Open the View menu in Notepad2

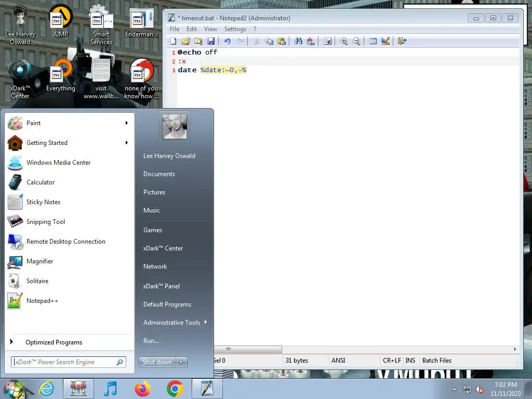click(x=210, y=29)
